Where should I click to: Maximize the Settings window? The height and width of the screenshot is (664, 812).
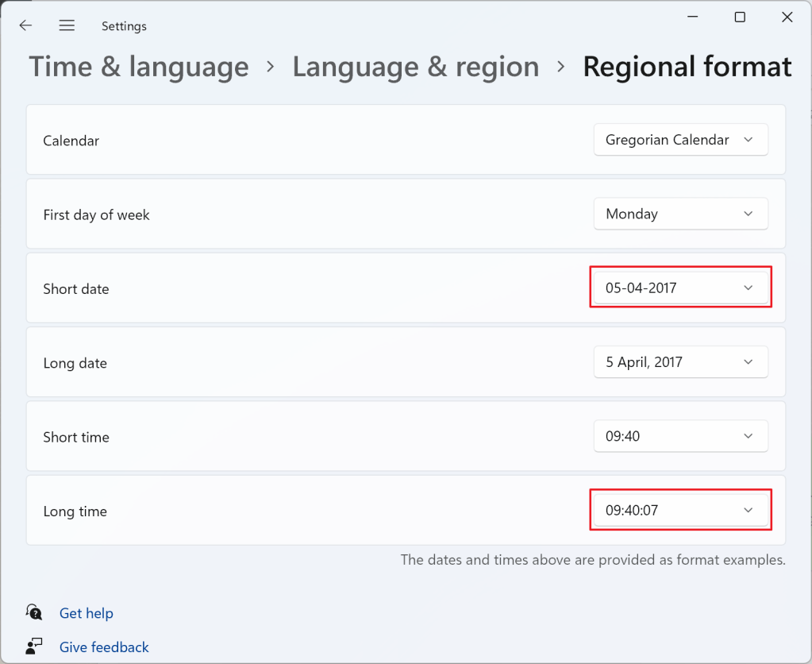740,17
